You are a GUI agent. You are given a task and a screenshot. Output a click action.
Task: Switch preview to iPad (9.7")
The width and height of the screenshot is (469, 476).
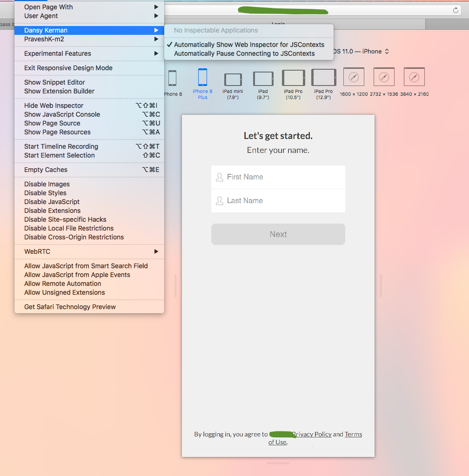pos(263,79)
